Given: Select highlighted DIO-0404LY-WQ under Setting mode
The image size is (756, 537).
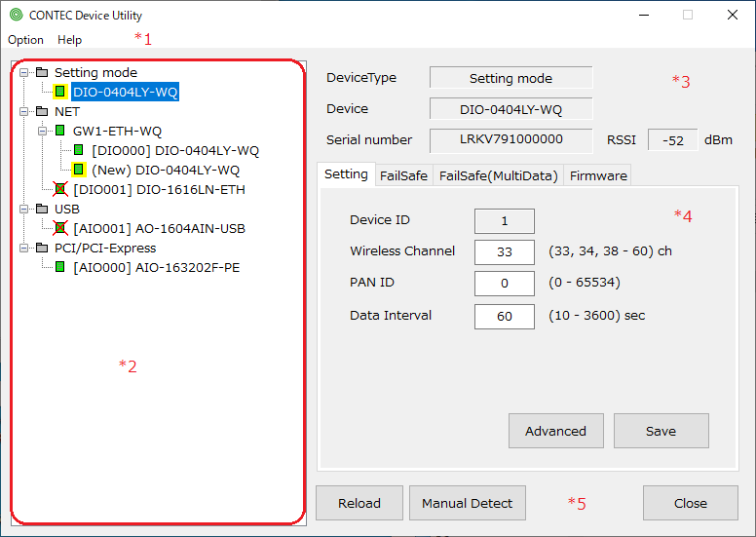Looking at the screenshot, I should [x=126, y=92].
